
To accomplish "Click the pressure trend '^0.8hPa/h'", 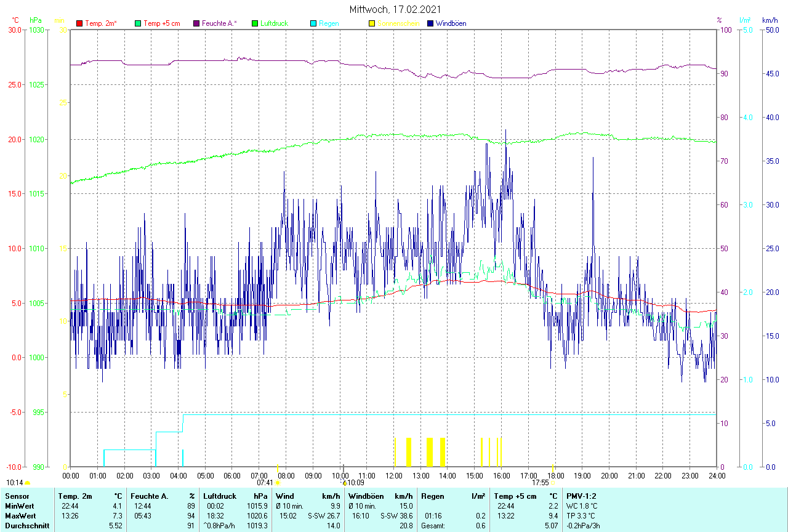I will click(219, 526).
